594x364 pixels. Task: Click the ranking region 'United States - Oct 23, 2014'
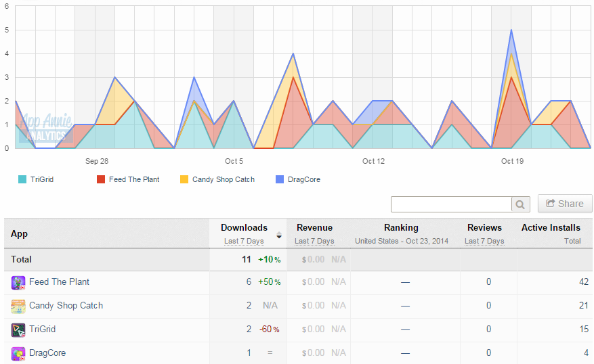402,241
